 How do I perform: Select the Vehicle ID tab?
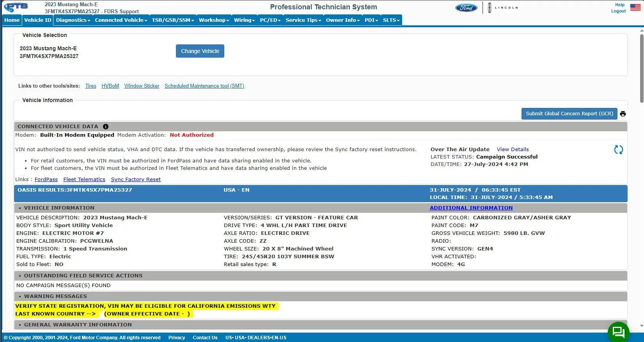tap(38, 20)
